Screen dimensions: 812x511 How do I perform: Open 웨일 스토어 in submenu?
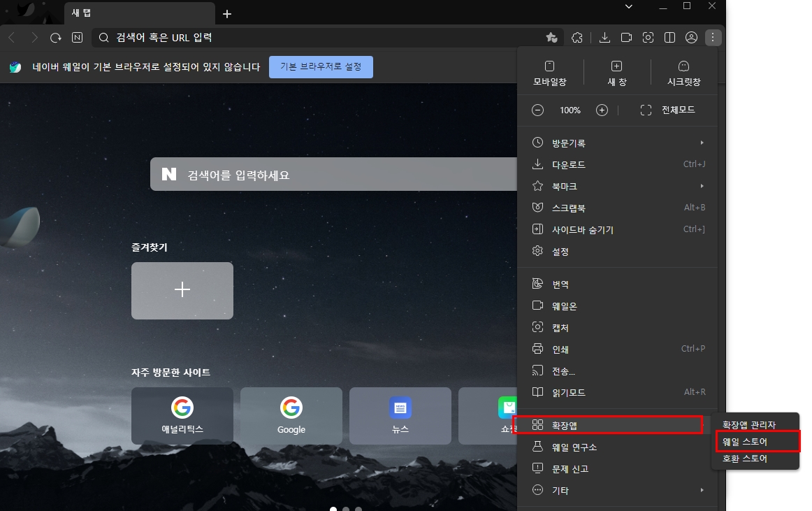coord(755,442)
